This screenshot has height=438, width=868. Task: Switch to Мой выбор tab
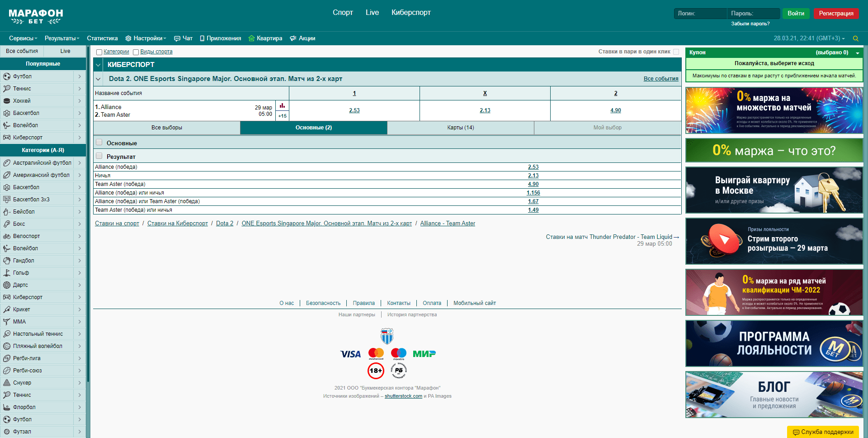tap(608, 128)
